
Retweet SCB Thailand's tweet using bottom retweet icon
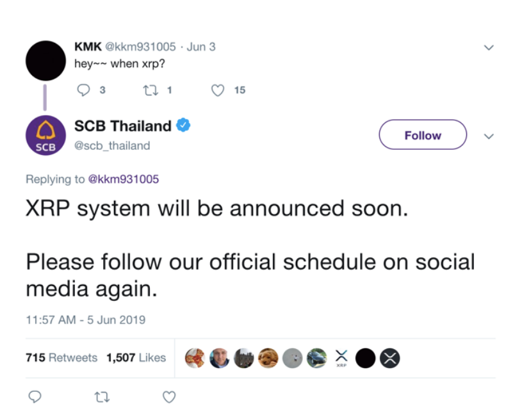pyautogui.click(x=102, y=397)
